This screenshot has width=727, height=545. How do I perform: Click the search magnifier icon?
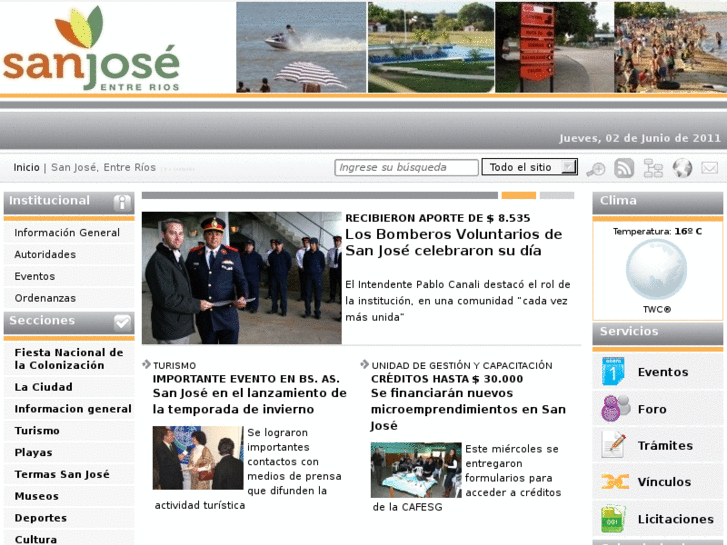tap(596, 169)
